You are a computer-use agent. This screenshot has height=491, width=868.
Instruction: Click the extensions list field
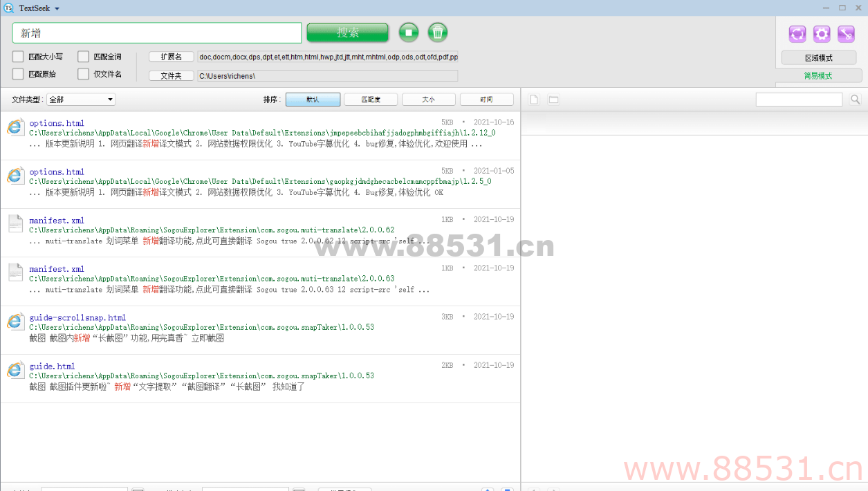point(328,57)
